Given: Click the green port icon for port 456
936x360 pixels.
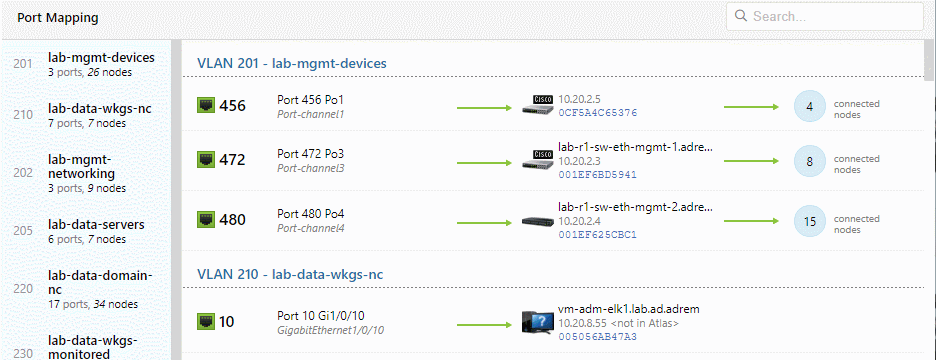Looking at the screenshot, I should [x=205, y=106].
